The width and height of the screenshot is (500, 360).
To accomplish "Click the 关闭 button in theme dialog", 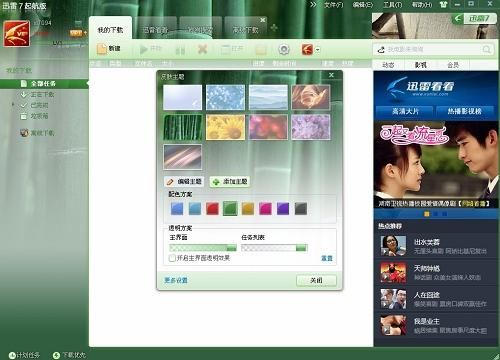I will click(x=316, y=280).
